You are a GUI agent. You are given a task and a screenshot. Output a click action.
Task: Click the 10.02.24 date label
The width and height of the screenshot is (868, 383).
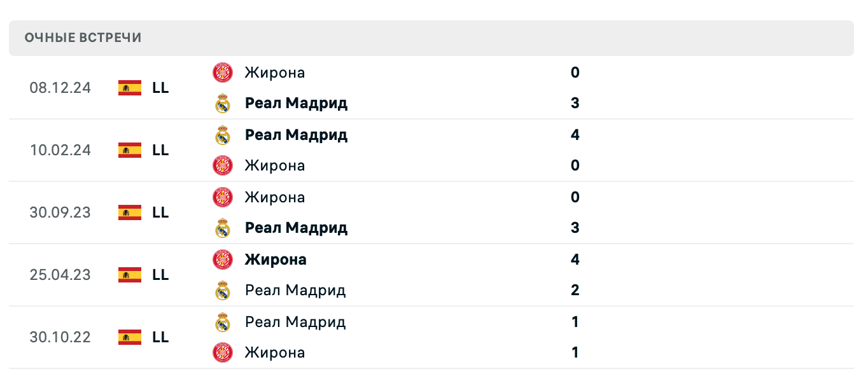coord(60,150)
